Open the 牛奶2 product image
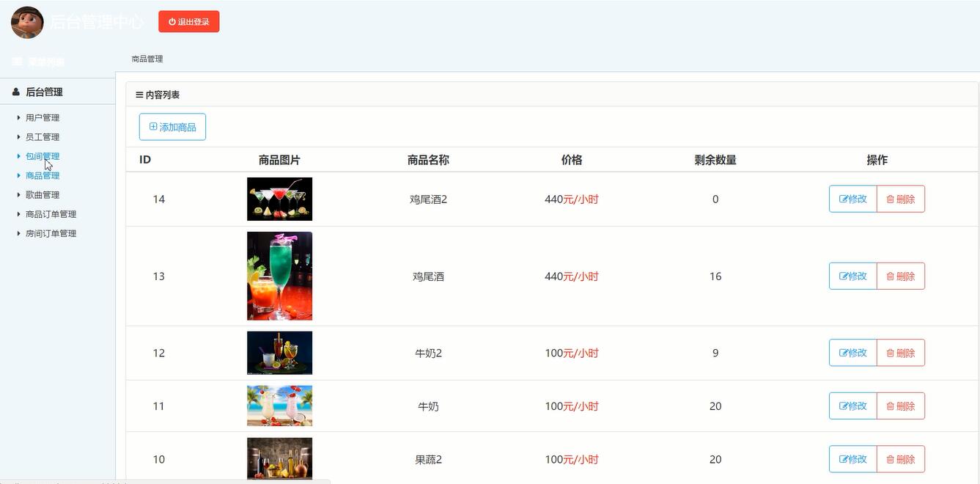 279,353
